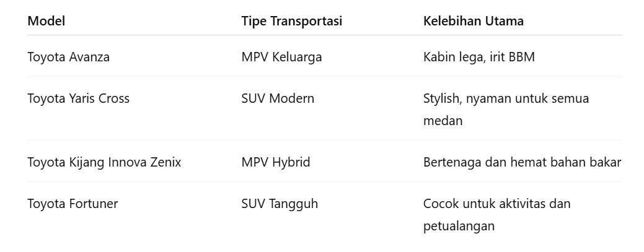The width and height of the screenshot is (644, 252).
Task: Click the word medan in Yaris Cross row
Action: tap(443, 121)
